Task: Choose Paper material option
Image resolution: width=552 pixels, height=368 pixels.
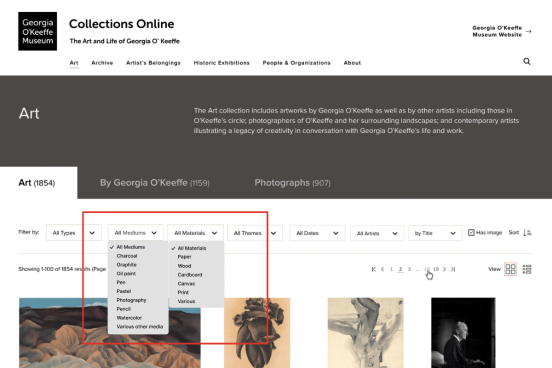Action: pyautogui.click(x=184, y=257)
